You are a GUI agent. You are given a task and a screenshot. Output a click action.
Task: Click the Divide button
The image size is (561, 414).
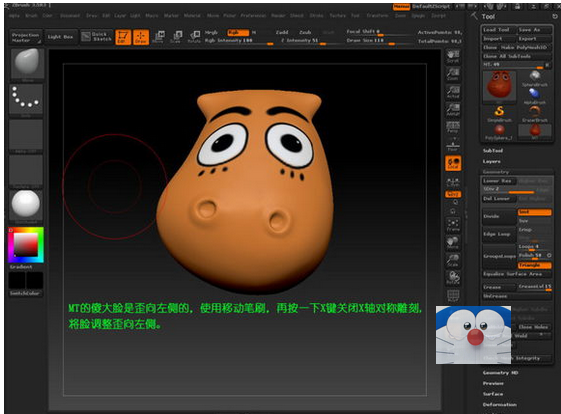499,216
